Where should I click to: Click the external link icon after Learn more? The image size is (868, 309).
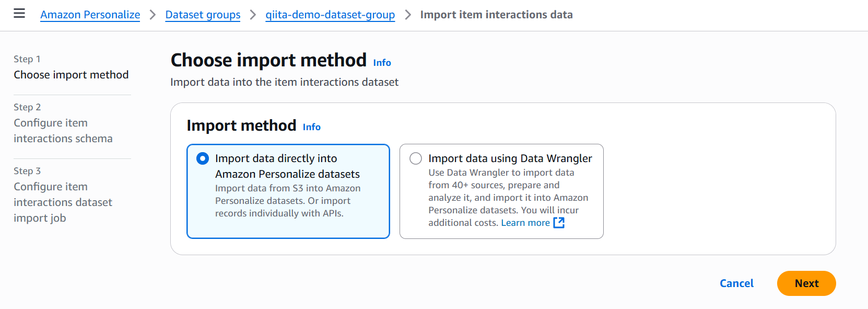point(559,223)
